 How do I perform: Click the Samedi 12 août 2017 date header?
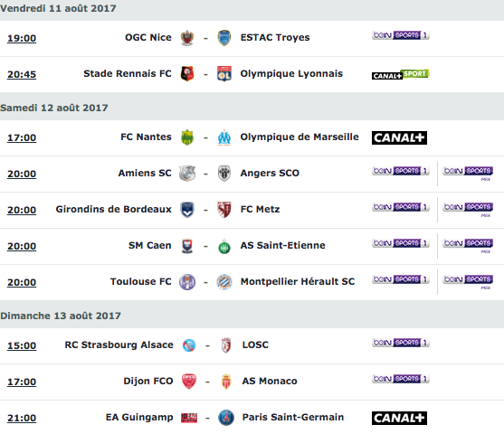tap(54, 108)
